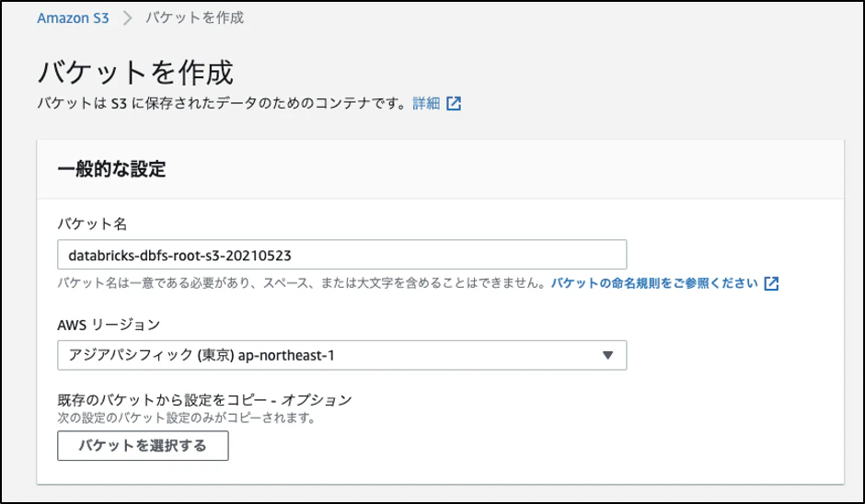The image size is (865, 504).
Task: Click the 次の設定のバケット設定のみがコピーされます hint text
Action: click(x=187, y=418)
